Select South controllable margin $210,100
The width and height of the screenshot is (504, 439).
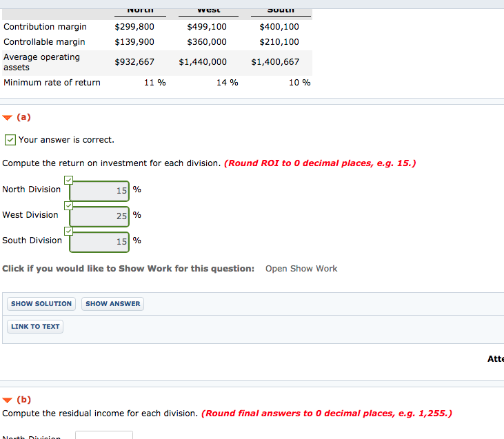(x=279, y=42)
